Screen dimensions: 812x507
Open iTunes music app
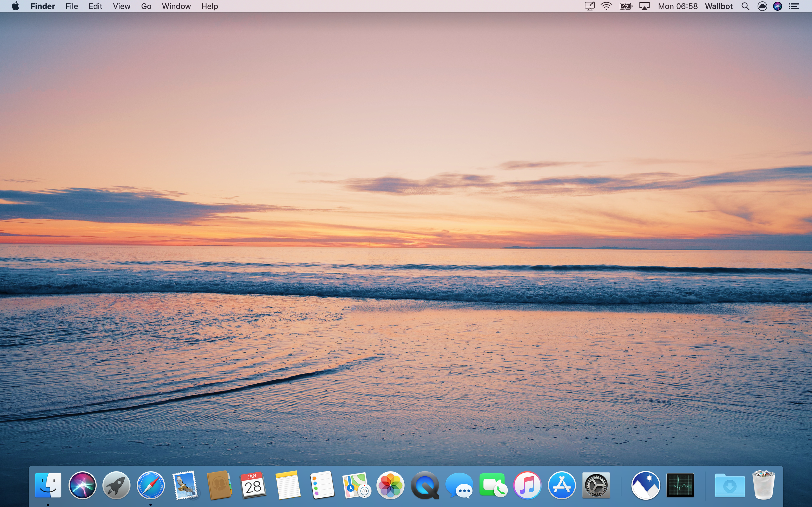click(527, 485)
